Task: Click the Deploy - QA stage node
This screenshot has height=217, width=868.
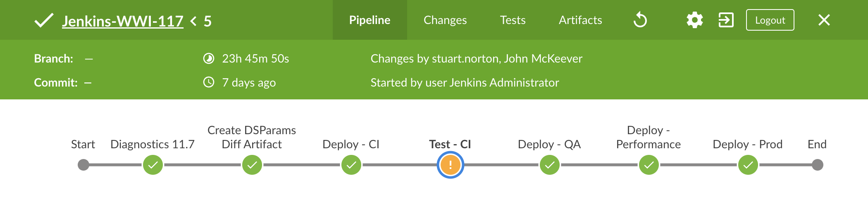Action: 550,165
